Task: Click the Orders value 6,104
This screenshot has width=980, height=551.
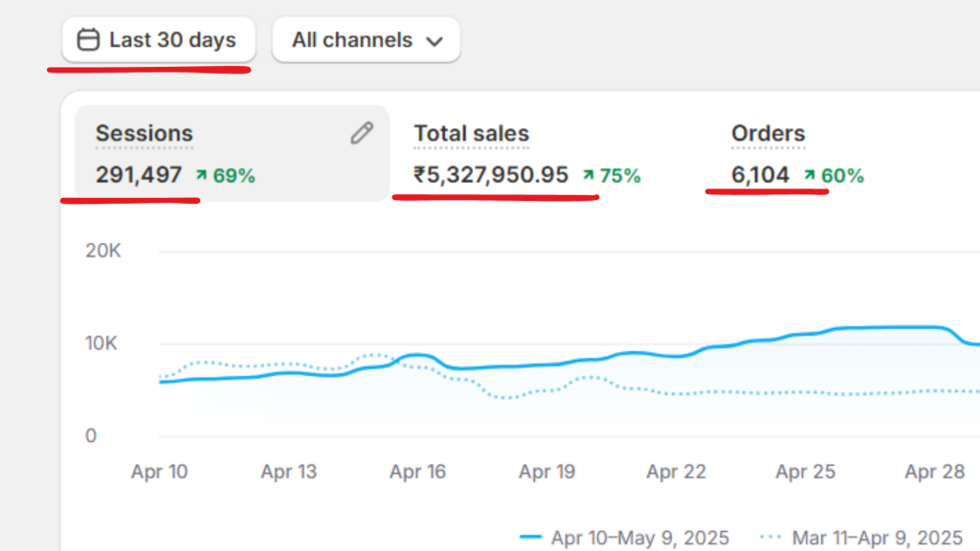Action: point(760,175)
